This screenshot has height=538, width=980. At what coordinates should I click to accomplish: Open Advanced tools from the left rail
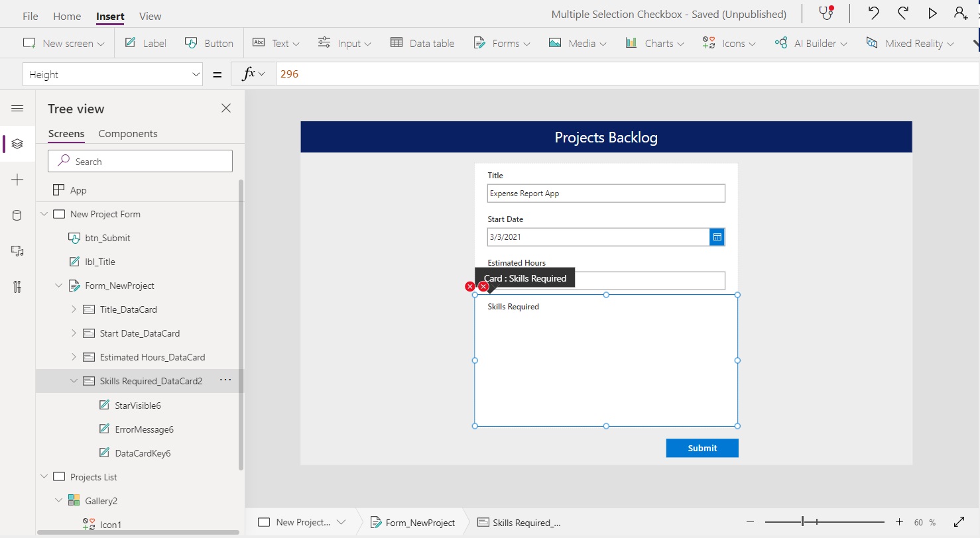tap(17, 287)
